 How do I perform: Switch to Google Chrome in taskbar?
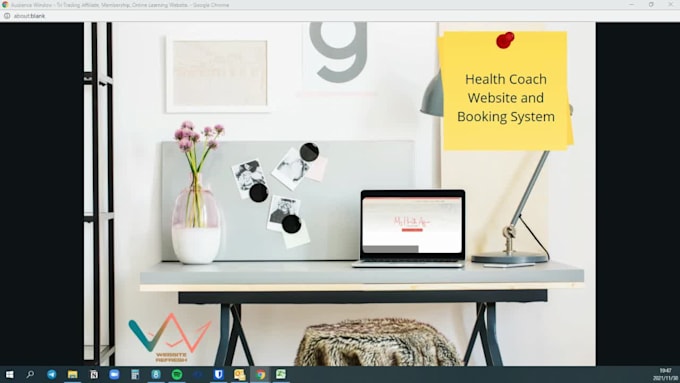click(260, 374)
